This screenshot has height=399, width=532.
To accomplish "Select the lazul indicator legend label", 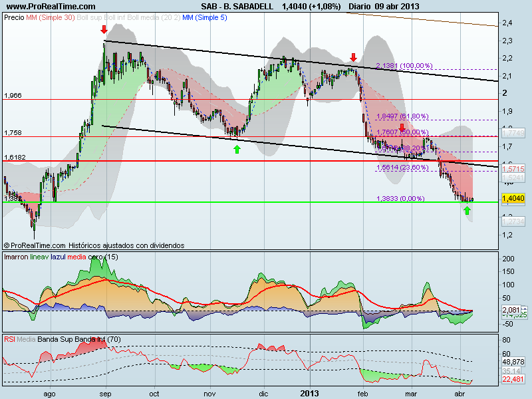I will 58,257.
